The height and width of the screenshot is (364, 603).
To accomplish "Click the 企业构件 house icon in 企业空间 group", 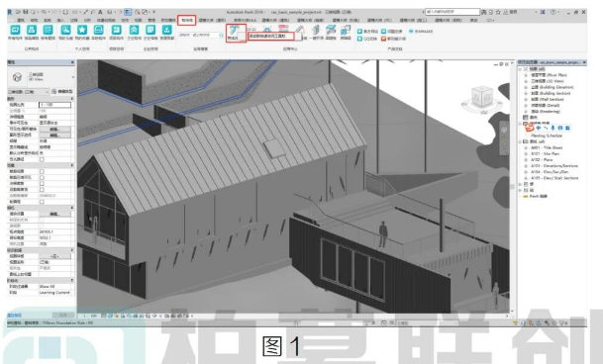I will tap(134, 30).
